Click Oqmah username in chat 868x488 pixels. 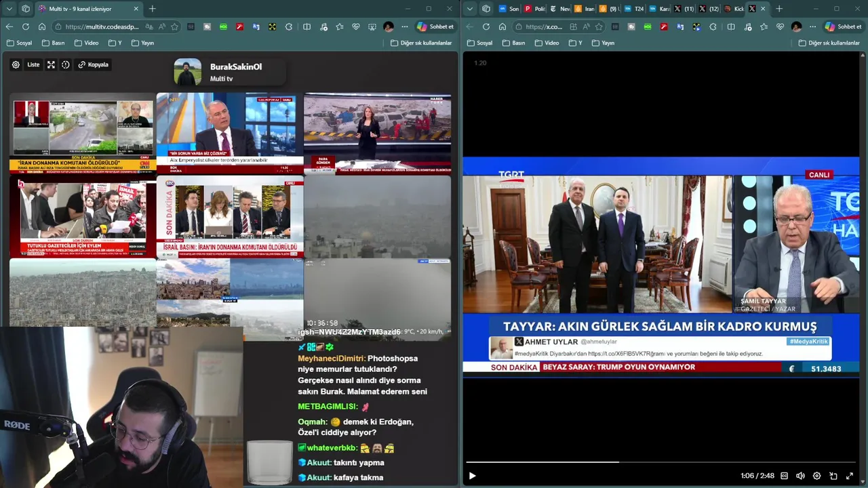(x=312, y=422)
